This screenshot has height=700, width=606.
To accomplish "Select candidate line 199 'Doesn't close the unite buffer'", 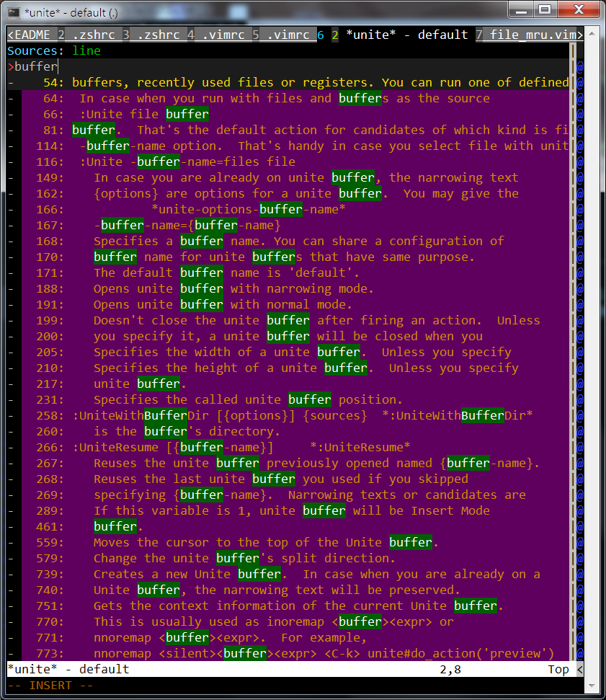I will (x=288, y=321).
